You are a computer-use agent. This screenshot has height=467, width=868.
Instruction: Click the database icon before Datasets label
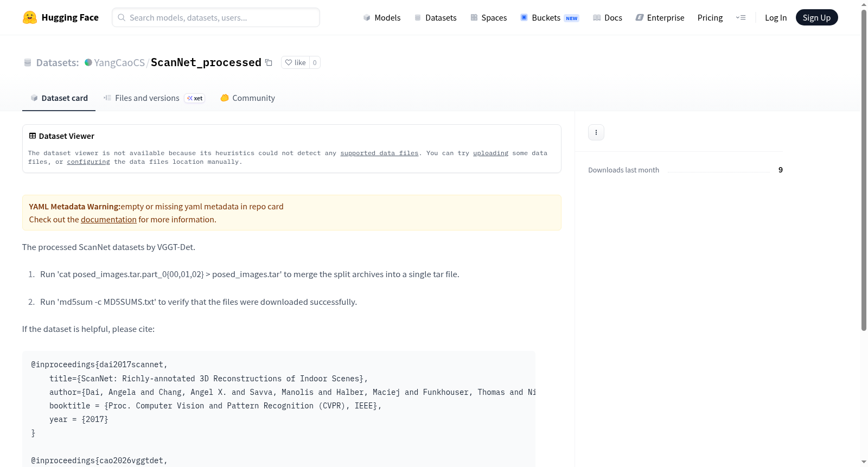click(x=28, y=62)
